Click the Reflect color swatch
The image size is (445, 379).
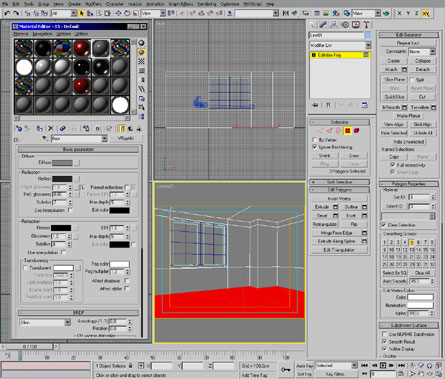click(x=62, y=179)
